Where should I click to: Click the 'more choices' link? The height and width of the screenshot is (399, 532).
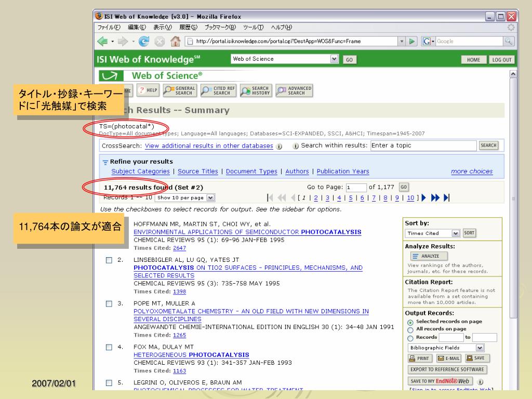click(x=472, y=171)
